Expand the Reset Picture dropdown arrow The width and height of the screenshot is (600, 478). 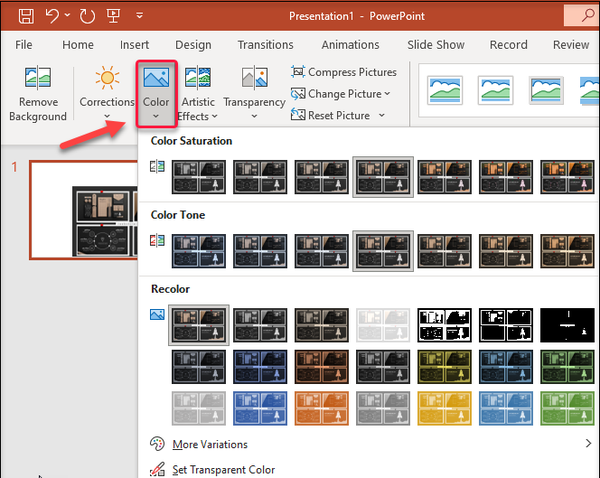coord(382,115)
